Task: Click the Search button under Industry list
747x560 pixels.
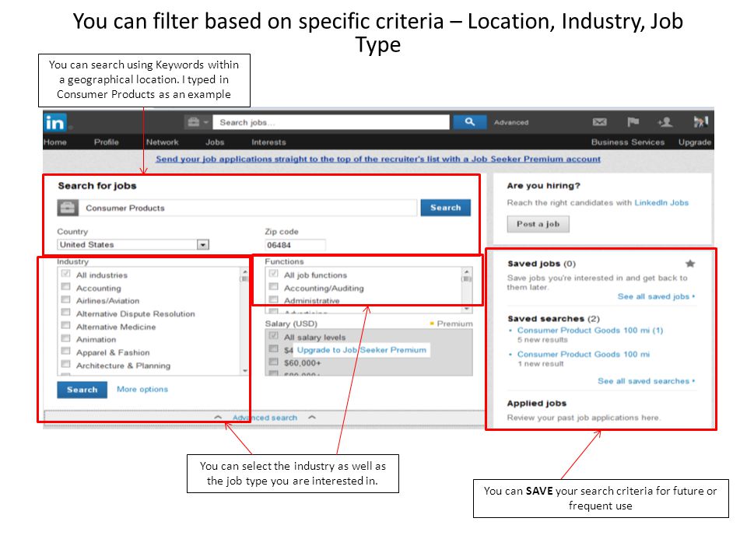Action: [x=82, y=390]
